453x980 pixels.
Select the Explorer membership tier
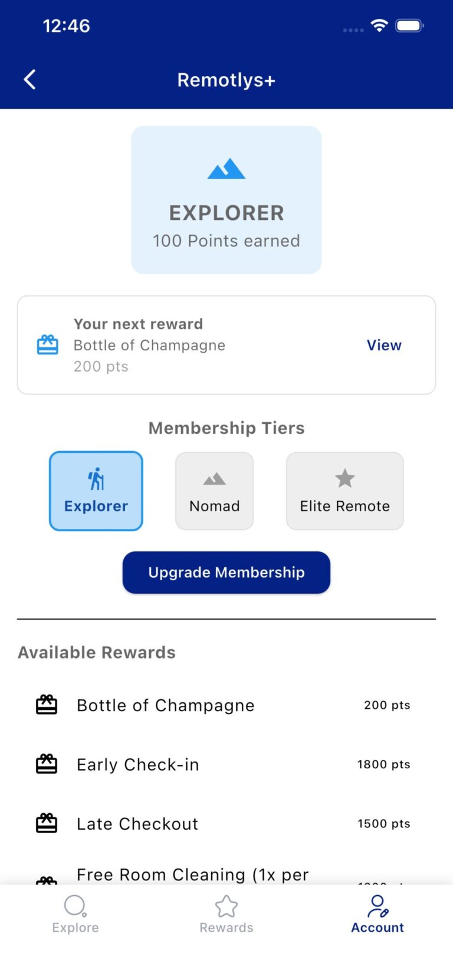point(96,491)
